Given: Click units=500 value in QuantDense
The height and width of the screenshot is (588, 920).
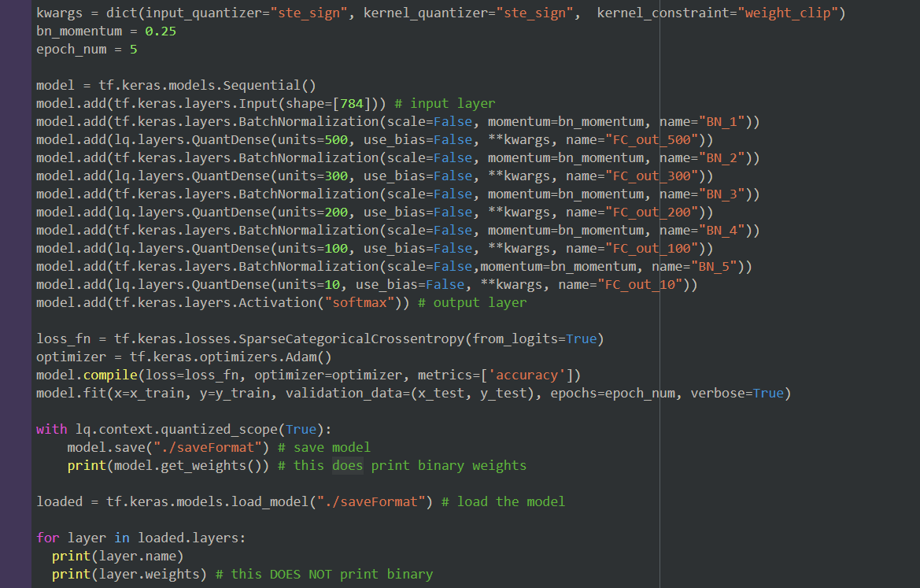Looking at the screenshot, I should [x=336, y=139].
